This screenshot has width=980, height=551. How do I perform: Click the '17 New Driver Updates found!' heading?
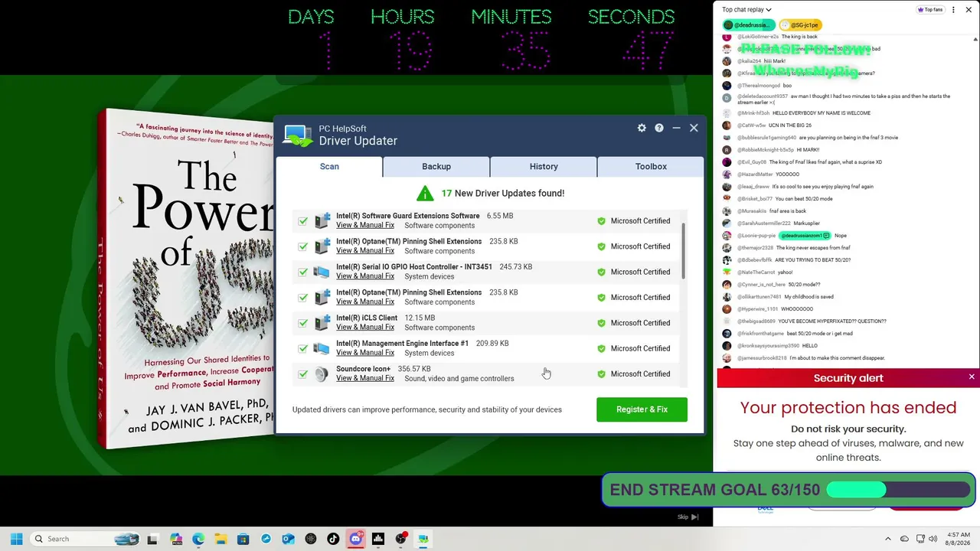503,193
